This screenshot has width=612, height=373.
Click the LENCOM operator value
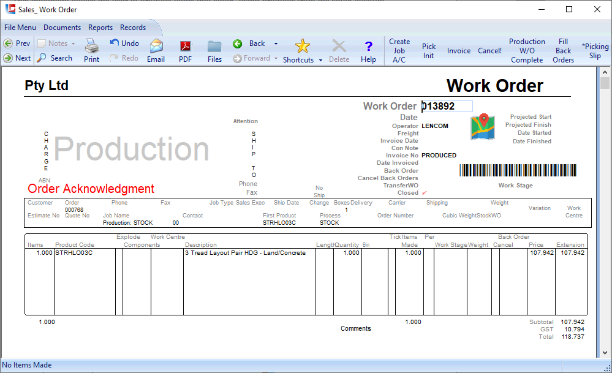pos(435,126)
